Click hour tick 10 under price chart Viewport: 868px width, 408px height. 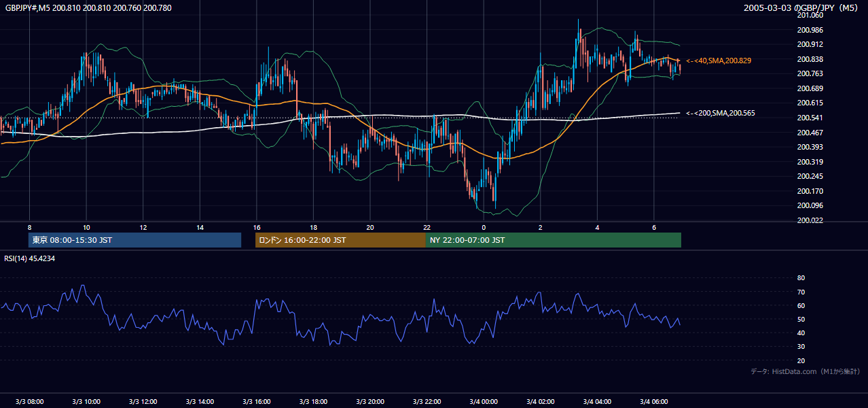[x=86, y=227]
